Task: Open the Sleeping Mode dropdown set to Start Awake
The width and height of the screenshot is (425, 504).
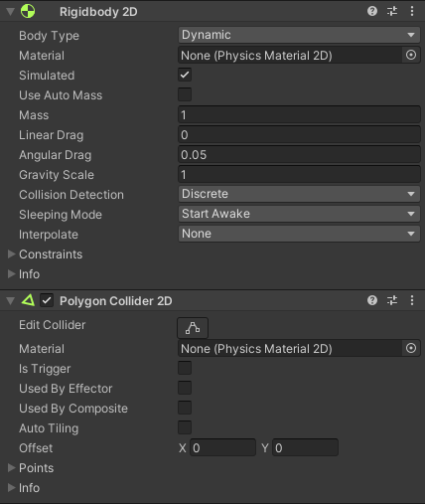Action: (299, 214)
